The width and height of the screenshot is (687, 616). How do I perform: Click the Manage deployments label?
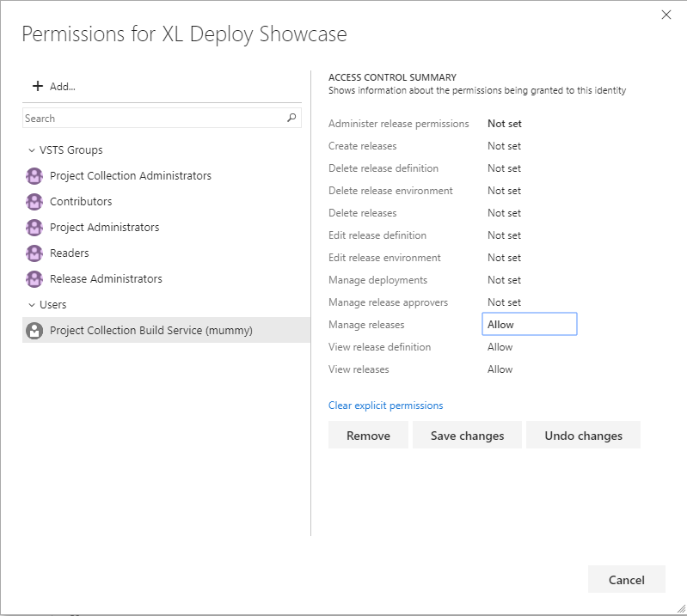[x=377, y=280]
